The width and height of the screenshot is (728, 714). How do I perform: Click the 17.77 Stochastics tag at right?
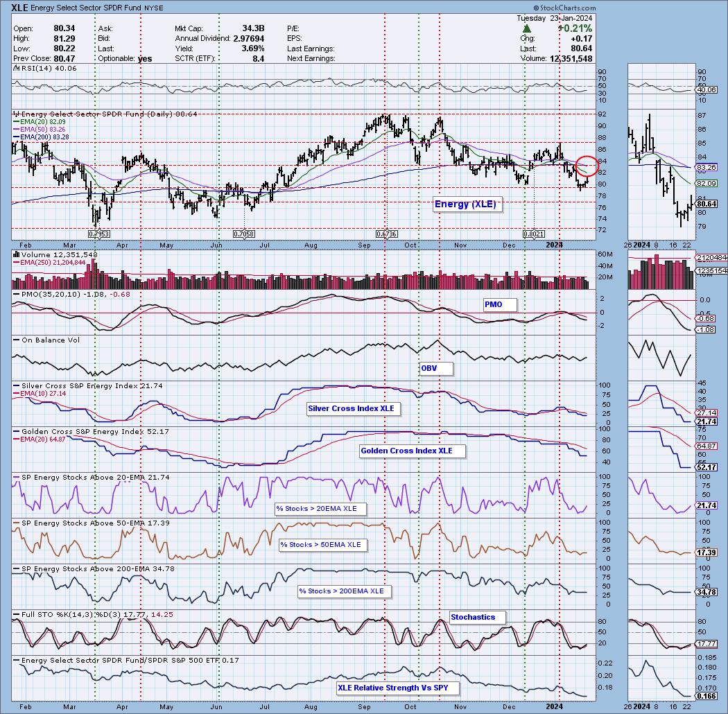[707, 644]
